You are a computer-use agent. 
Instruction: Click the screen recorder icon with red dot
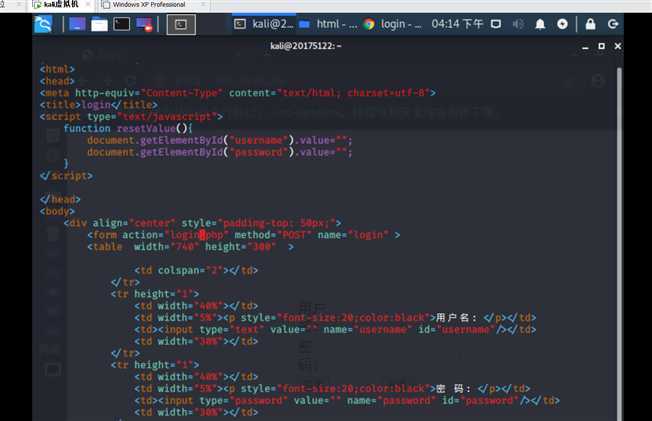click(x=144, y=24)
